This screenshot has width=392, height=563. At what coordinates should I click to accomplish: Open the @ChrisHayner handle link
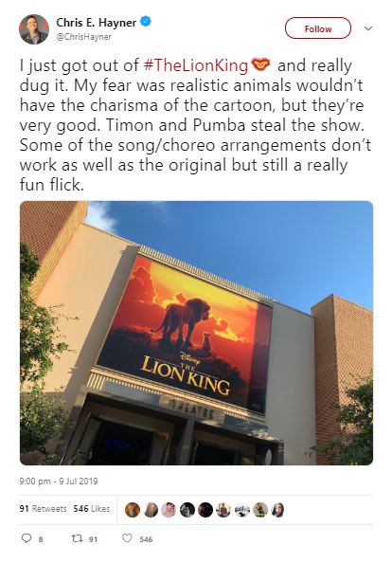[84, 37]
